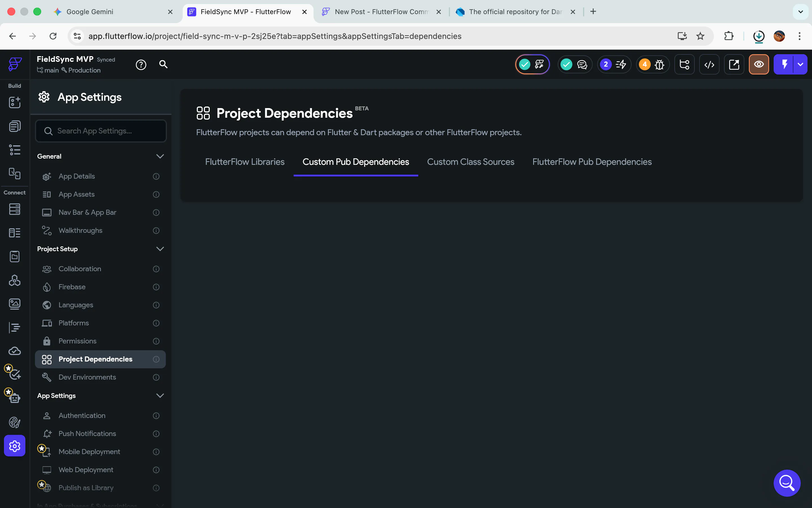812x508 pixels.
Task: Click the optimization lightning icon with 2 badge
Action: coord(614,65)
